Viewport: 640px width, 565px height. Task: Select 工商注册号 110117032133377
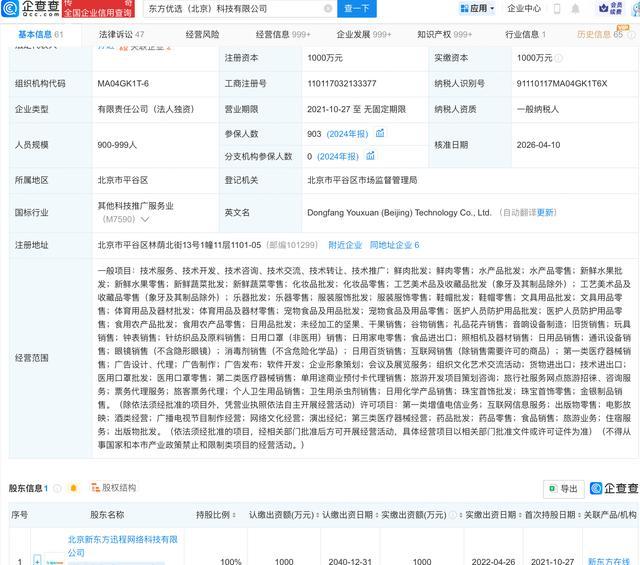tap(342, 84)
